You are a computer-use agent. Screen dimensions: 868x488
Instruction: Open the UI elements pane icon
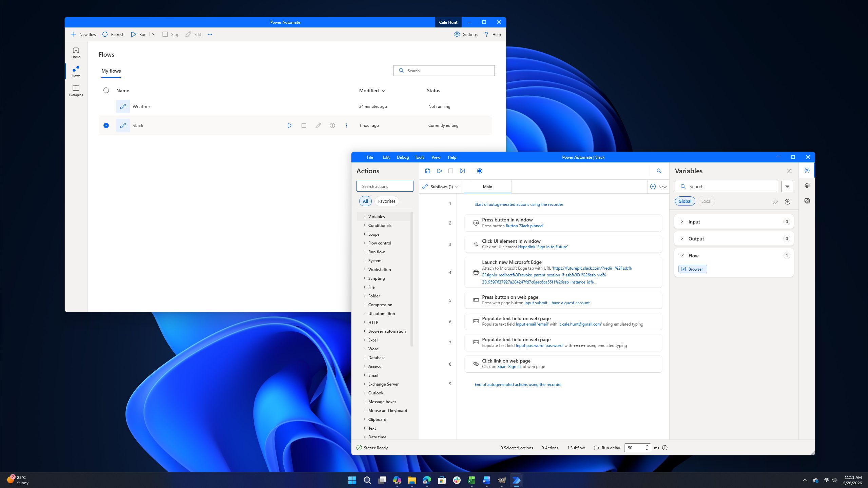[x=807, y=186]
